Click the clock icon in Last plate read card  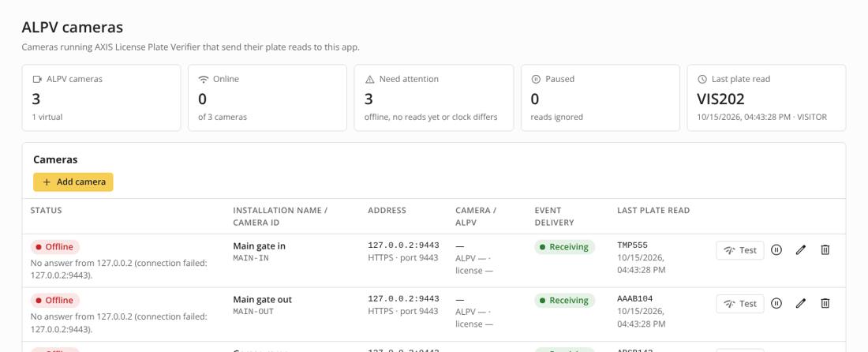point(702,79)
